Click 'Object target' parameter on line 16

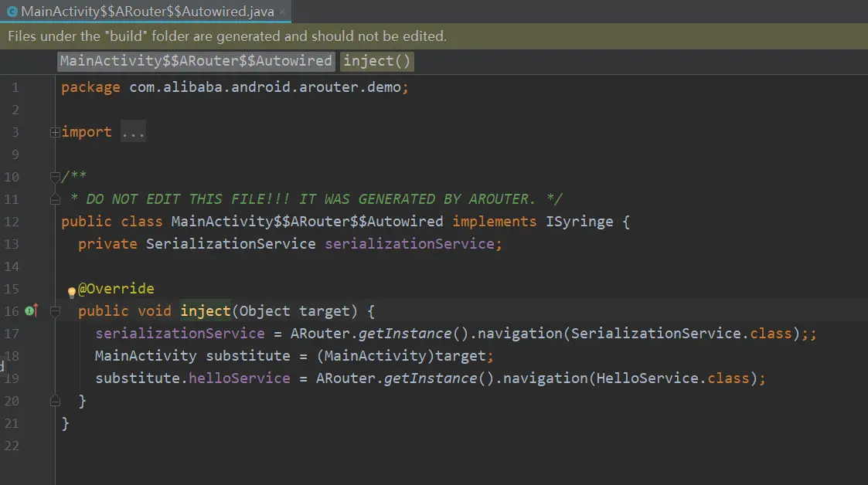[295, 311]
